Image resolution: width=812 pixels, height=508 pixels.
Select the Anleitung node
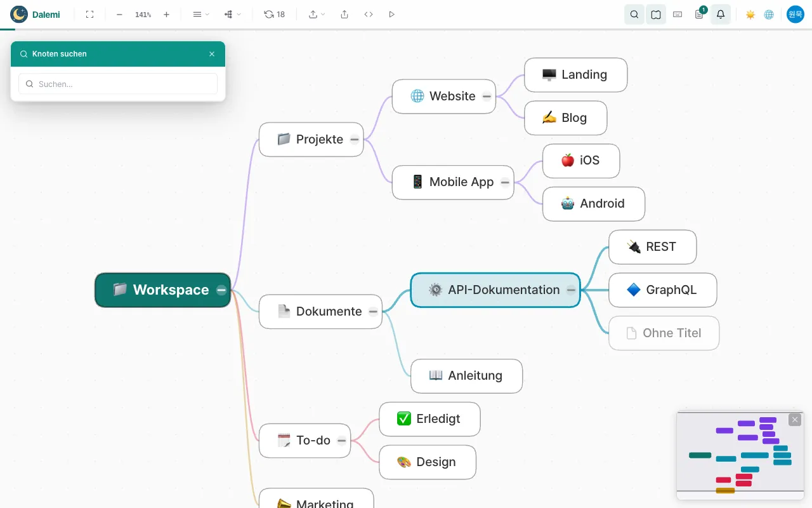[466, 376]
